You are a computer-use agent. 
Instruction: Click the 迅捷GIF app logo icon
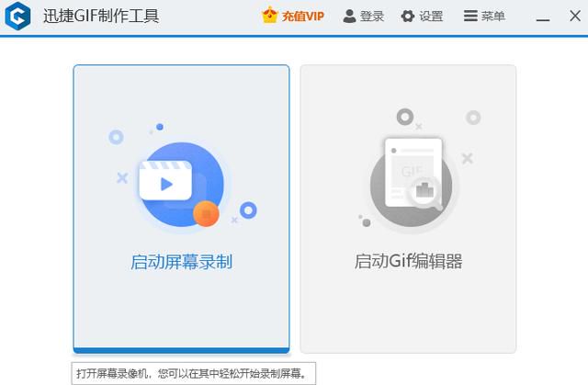(17, 17)
